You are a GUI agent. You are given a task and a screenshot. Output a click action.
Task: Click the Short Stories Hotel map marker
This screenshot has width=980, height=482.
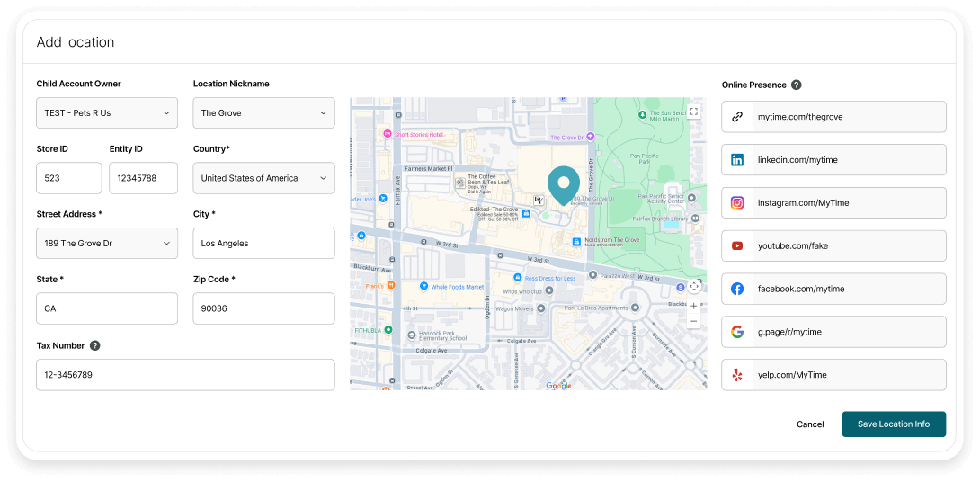(388, 134)
